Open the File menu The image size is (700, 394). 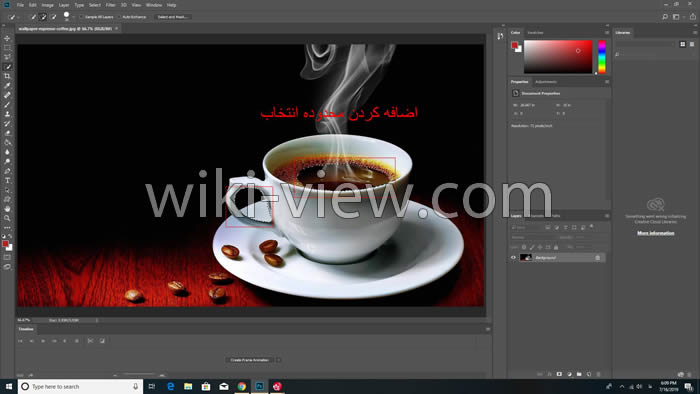[20, 5]
